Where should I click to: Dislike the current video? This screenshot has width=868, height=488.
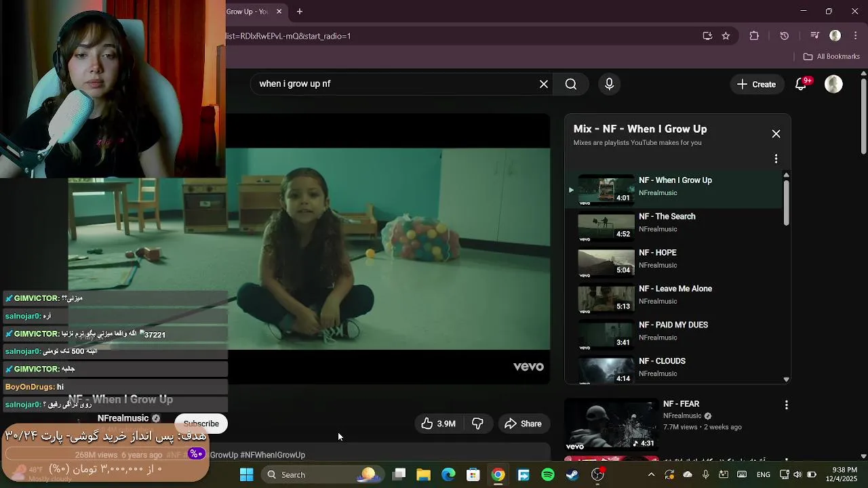coord(477,424)
